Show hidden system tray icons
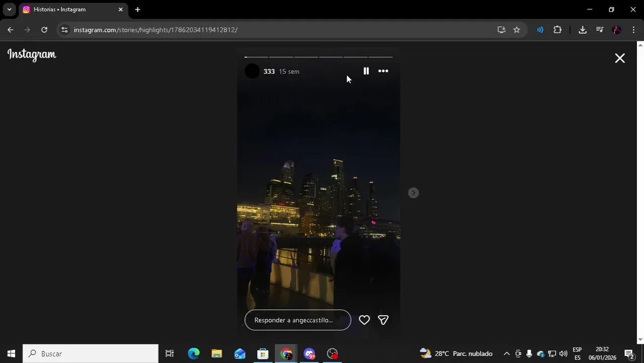 click(x=507, y=354)
